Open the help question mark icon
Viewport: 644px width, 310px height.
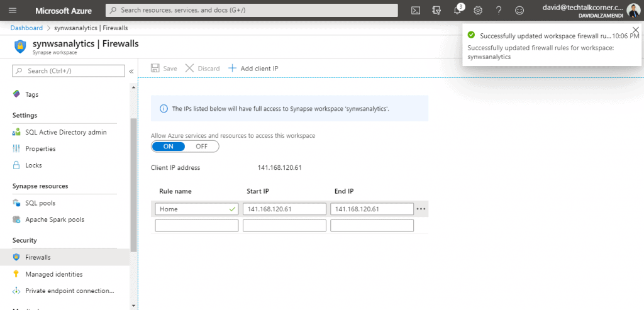pyautogui.click(x=499, y=10)
